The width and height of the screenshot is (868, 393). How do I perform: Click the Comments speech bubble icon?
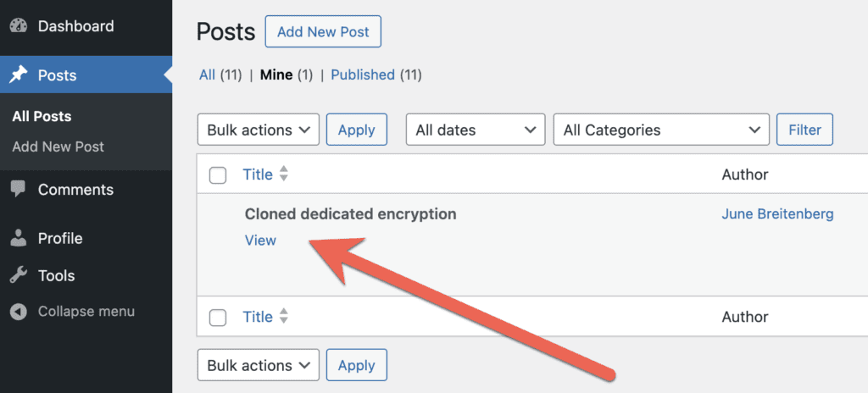click(x=19, y=190)
